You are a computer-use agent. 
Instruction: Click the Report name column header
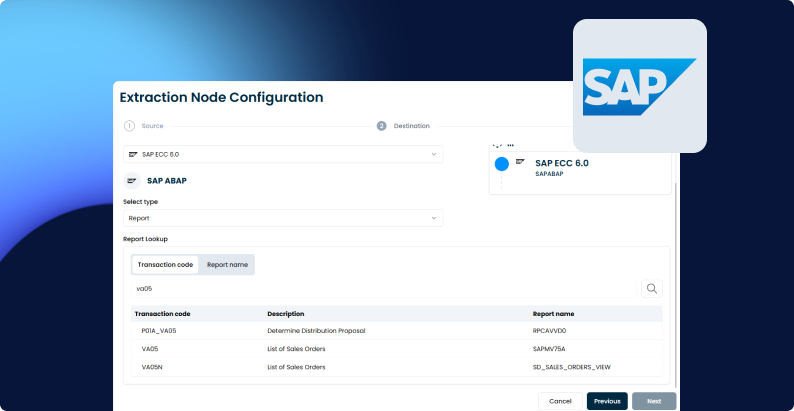tap(553, 314)
